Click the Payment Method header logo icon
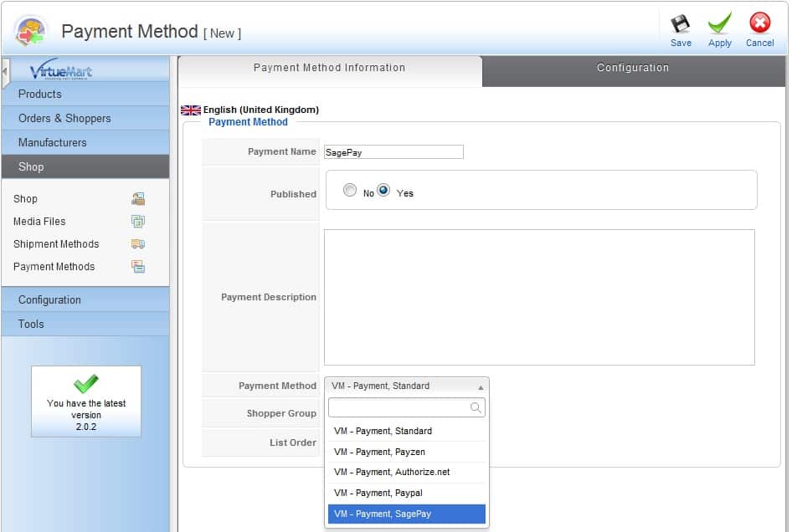This screenshot has width=792, height=532. [31, 31]
